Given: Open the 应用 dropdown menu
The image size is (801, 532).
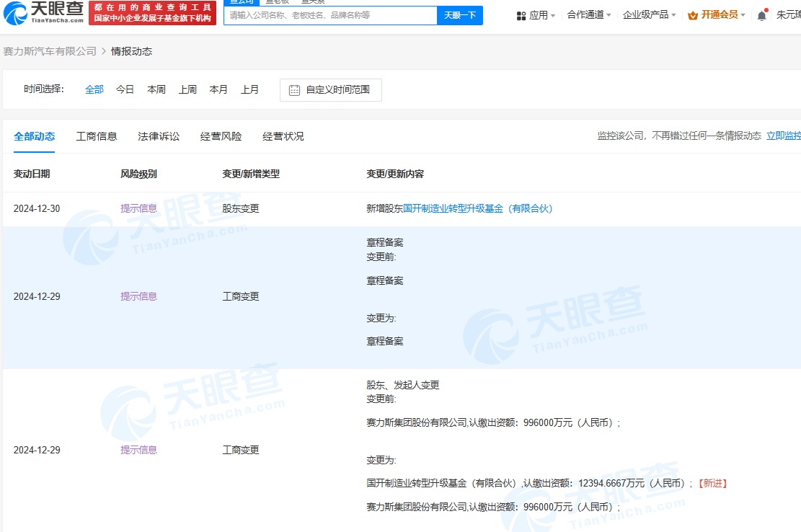Looking at the screenshot, I should (539, 14).
